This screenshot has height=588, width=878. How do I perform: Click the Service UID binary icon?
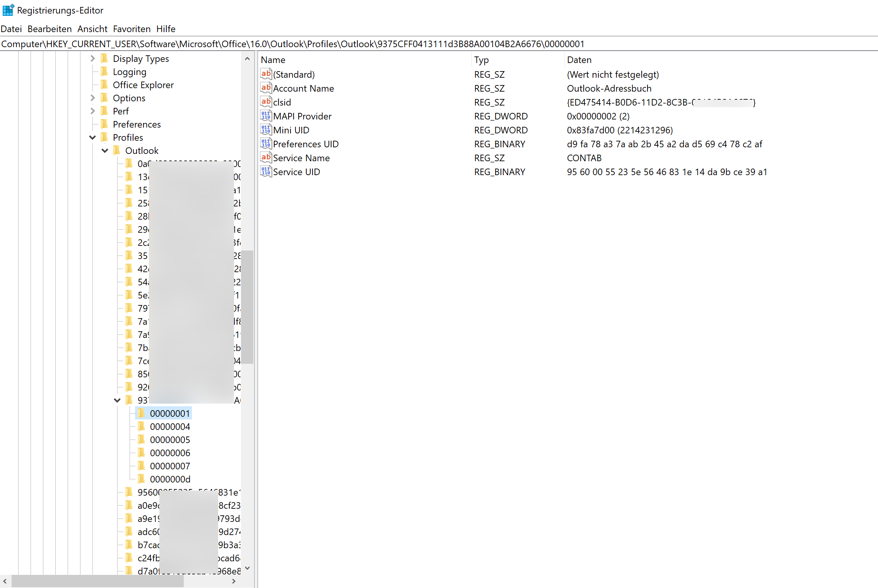pos(266,172)
